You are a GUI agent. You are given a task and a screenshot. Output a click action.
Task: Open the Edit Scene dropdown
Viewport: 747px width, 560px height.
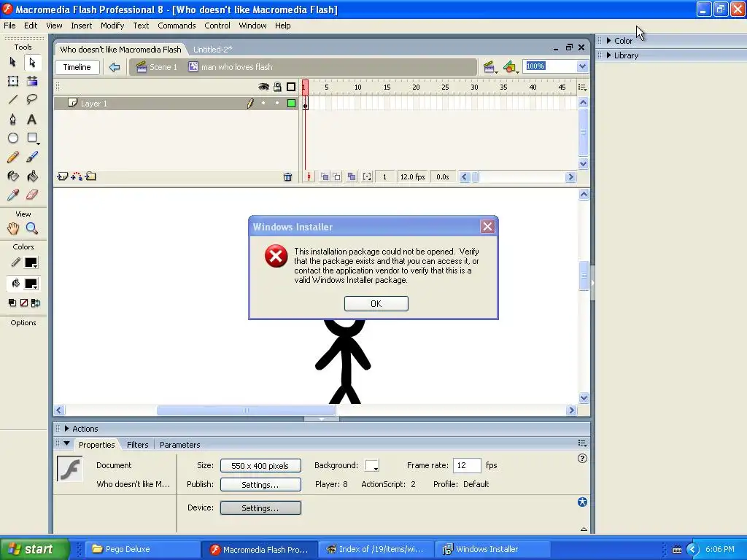[x=489, y=67]
